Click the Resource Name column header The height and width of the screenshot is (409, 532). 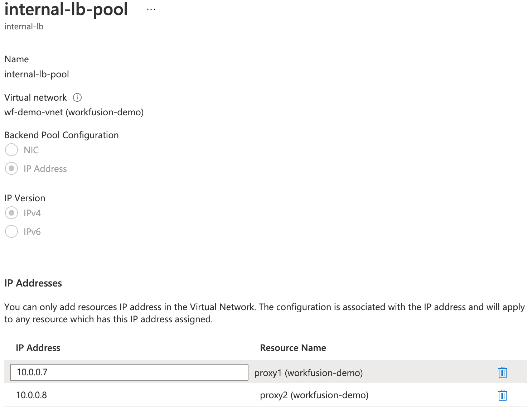point(293,348)
